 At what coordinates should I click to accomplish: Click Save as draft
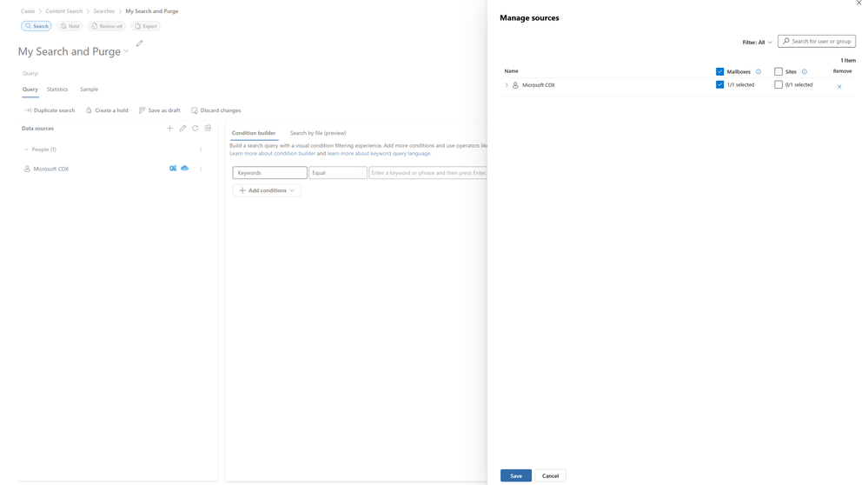point(159,110)
